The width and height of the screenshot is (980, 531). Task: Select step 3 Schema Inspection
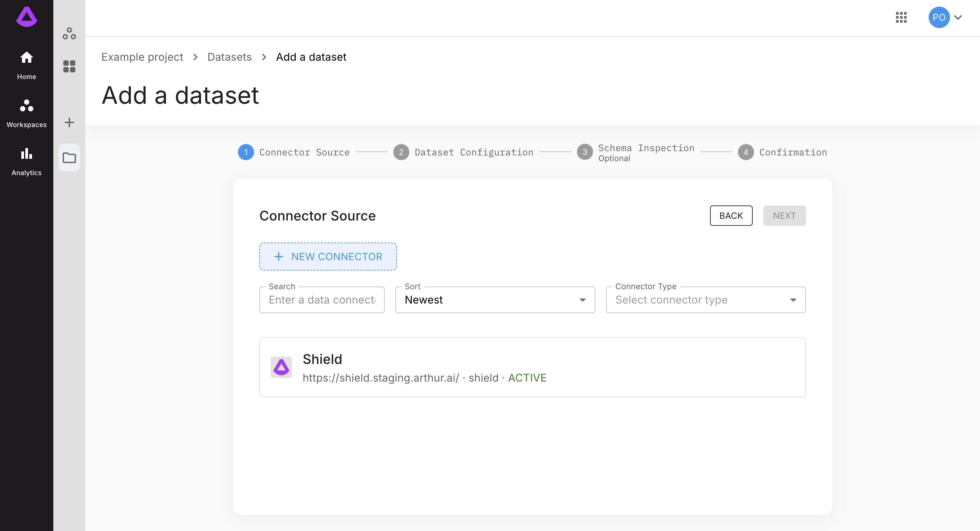(635, 152)
